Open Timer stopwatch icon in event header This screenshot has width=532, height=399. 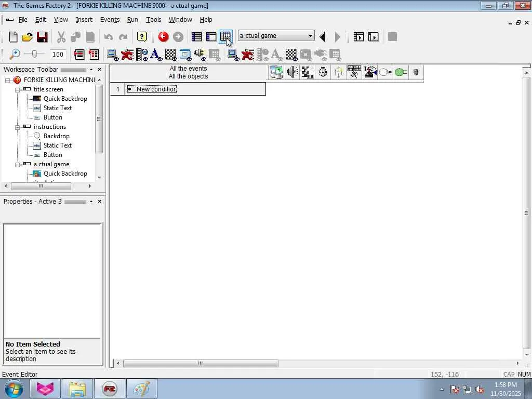[323, 72]
